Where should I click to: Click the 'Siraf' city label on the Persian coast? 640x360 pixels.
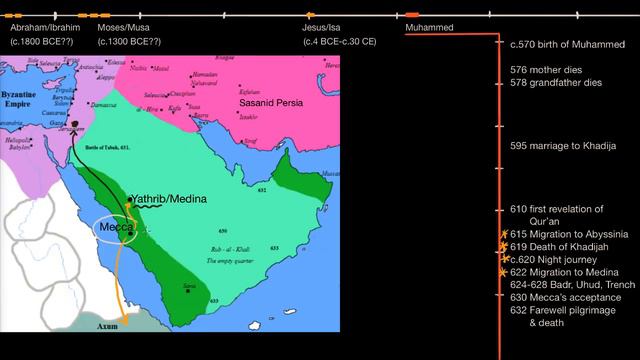(251, 141)
